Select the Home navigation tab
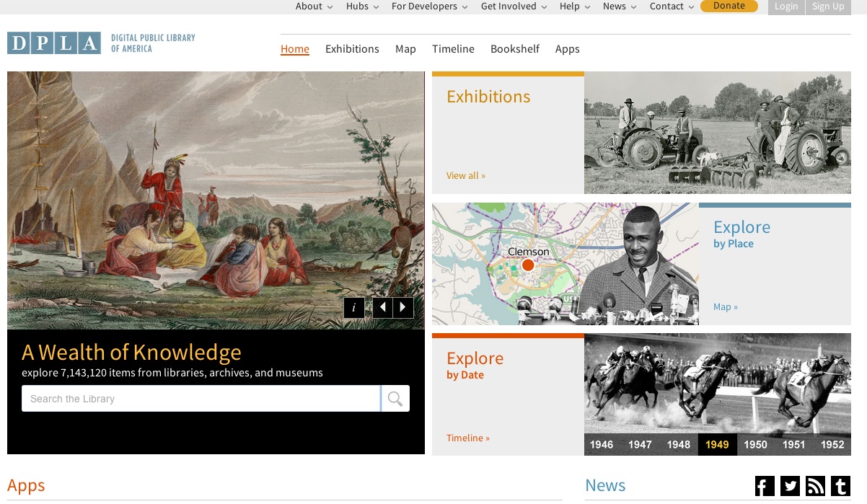867x504 pixels. [295, 49]
